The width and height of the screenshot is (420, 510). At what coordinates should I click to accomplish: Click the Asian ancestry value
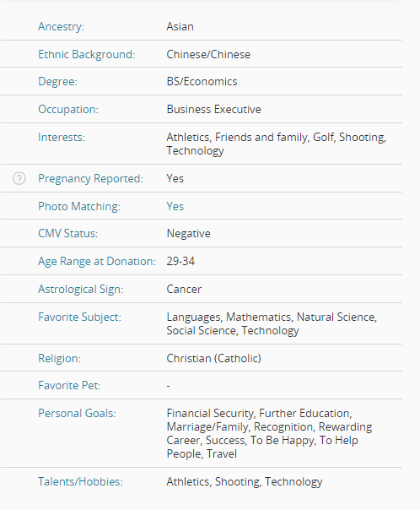(x=180, y=26)
